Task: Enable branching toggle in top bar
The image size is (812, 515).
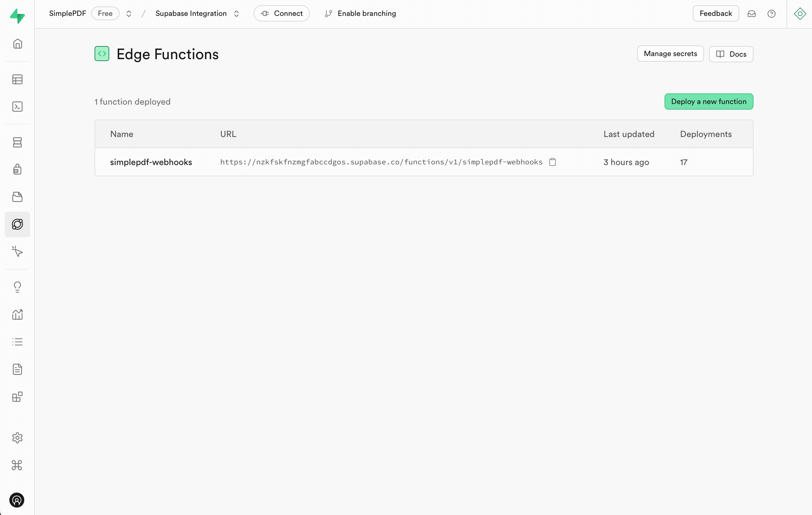Action: coord(361,13)
